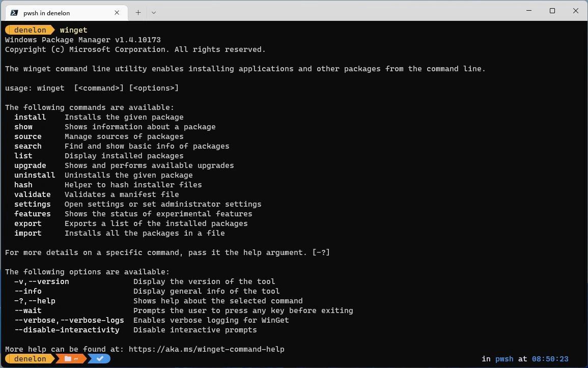Viewport: 588px width, 368px height.
Task: Close the 'pwsh in denelon' tab
Action: click(117, 13)
